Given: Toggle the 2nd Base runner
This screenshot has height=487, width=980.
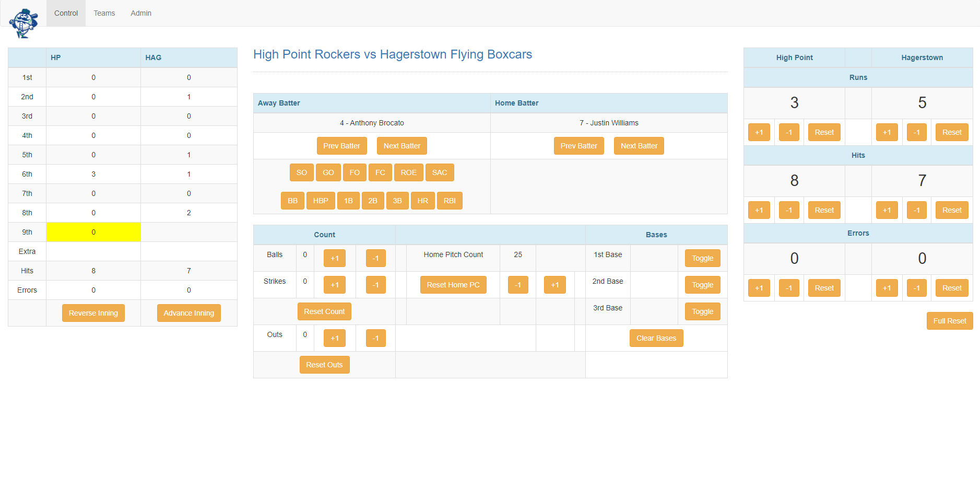Looking at the screenshot, I should (702, 285).
